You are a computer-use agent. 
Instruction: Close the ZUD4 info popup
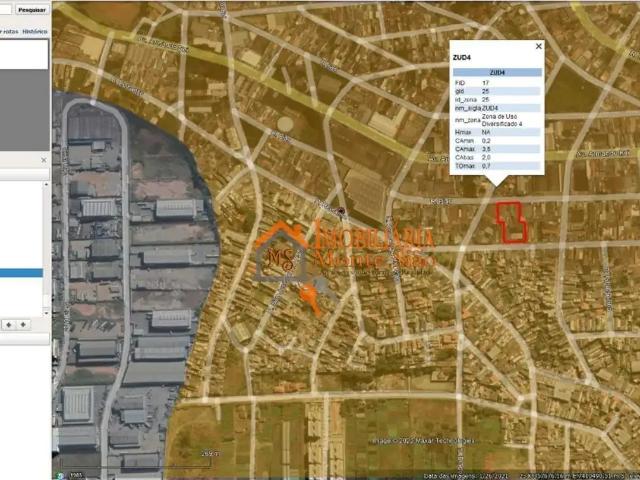[x=538, y=46]
